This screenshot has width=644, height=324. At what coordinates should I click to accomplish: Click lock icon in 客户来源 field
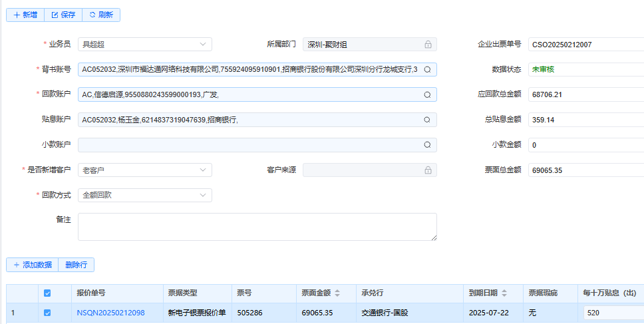point(428,170)
